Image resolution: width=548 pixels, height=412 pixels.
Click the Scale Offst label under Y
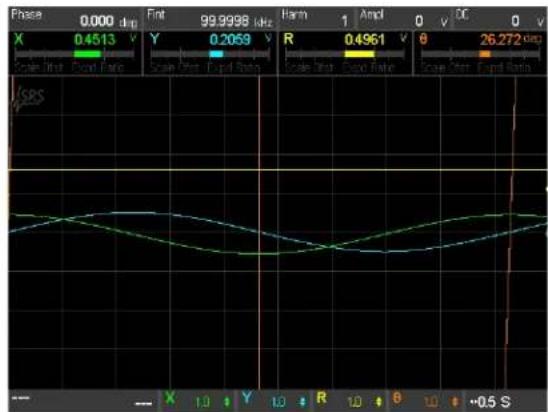coord(174,67)
